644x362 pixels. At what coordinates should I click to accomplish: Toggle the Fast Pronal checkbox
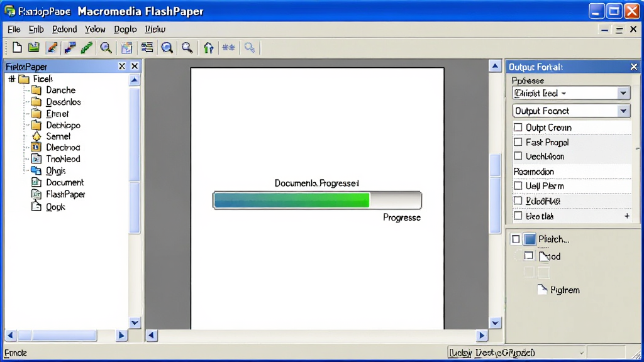pyautogui.click(x=518, y=142)
